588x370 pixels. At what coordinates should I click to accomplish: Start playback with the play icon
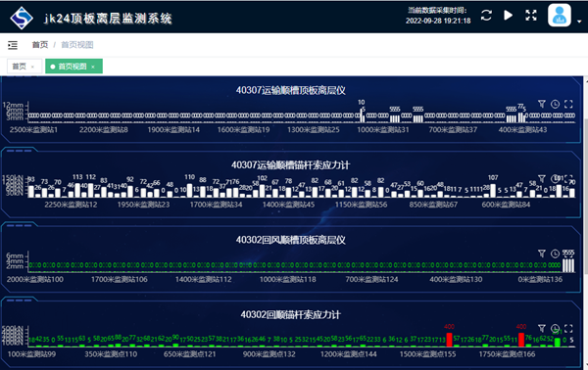508,16
